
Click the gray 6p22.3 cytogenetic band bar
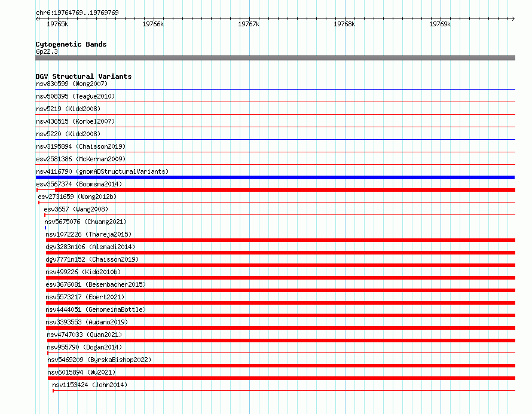[x=275, y=58]
